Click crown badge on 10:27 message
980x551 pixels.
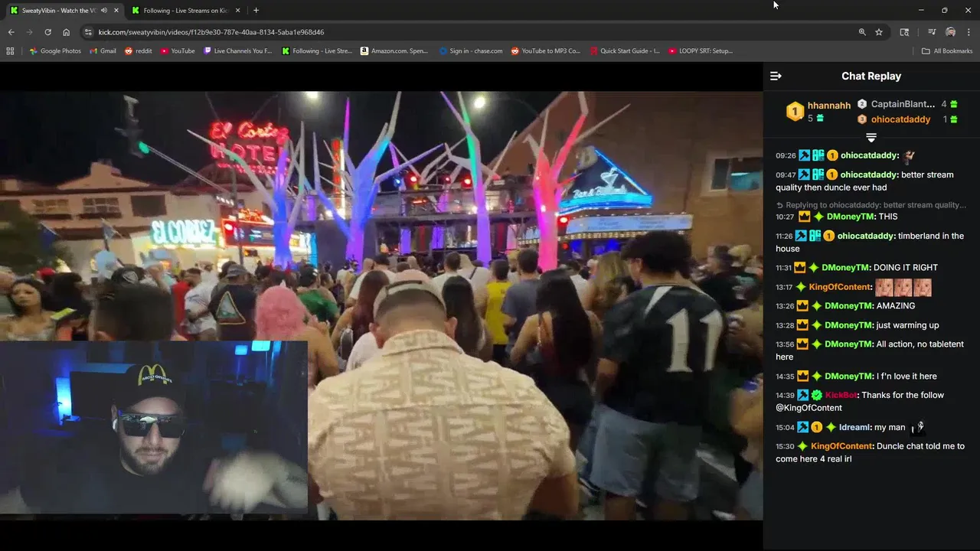point(804,217)
